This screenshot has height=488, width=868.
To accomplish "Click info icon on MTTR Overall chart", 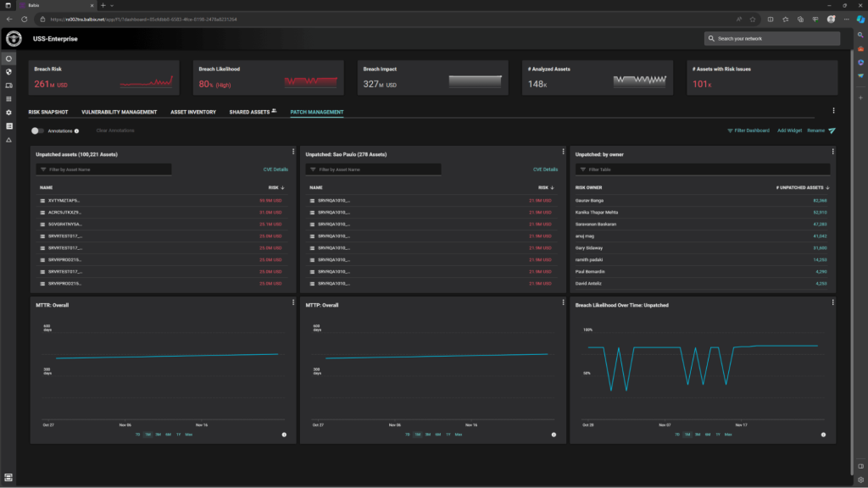I will pyautogui.click(x=285, y=435).
